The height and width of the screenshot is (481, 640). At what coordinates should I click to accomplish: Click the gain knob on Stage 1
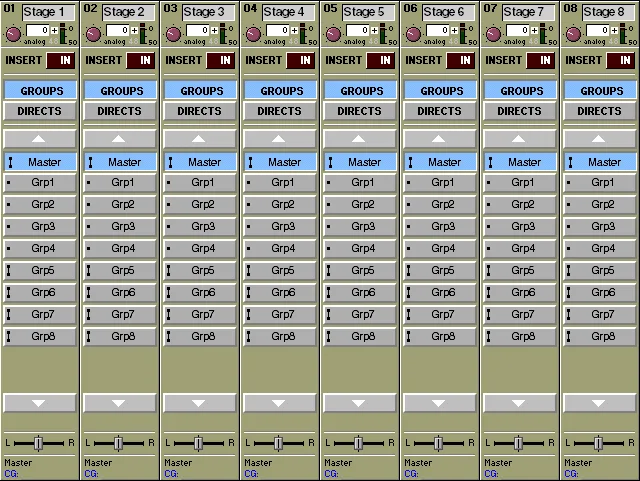(x=13, y=34)
